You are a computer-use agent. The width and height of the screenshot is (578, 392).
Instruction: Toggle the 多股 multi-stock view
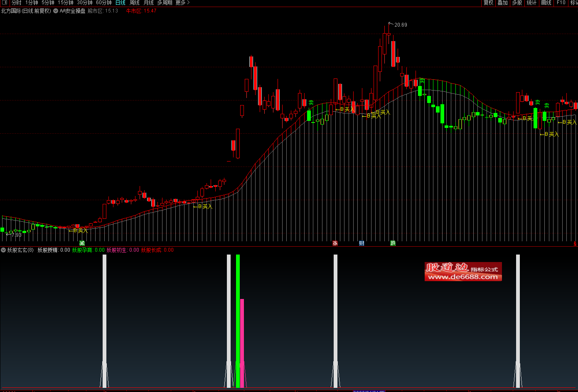[517, 3]
